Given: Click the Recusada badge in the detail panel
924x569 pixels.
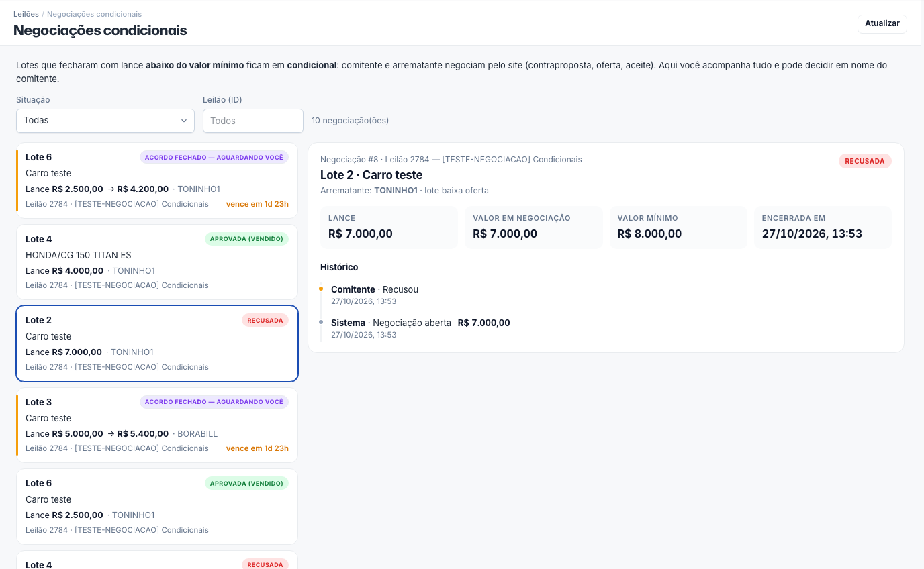Looking at the screenshot, I should coord(865,161).
